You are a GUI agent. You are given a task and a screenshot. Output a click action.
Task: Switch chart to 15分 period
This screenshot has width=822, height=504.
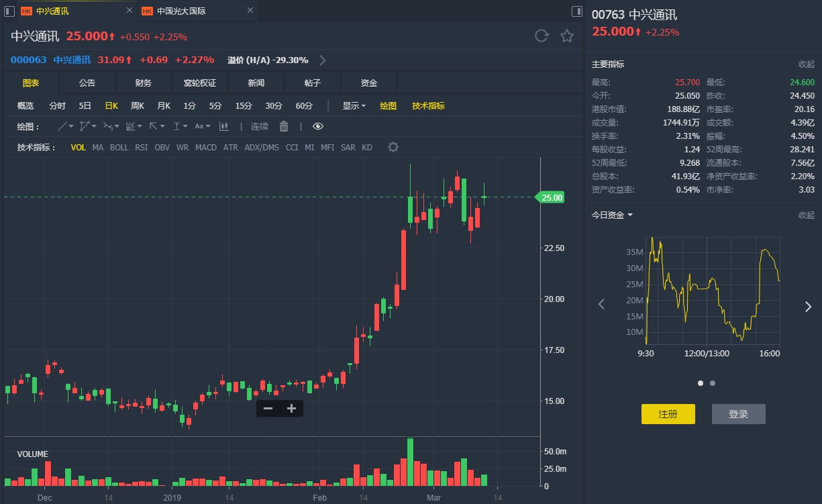pyautogui.click(x=244, y=106)
